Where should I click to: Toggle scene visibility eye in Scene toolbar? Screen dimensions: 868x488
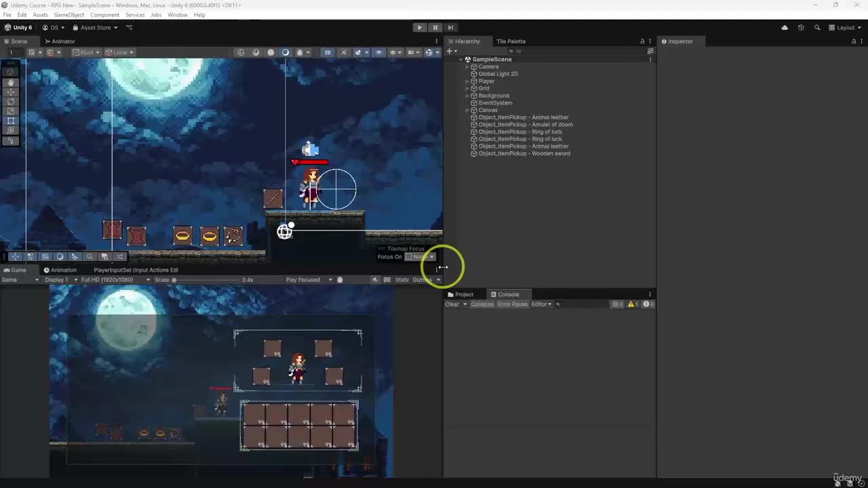point(379,52)
